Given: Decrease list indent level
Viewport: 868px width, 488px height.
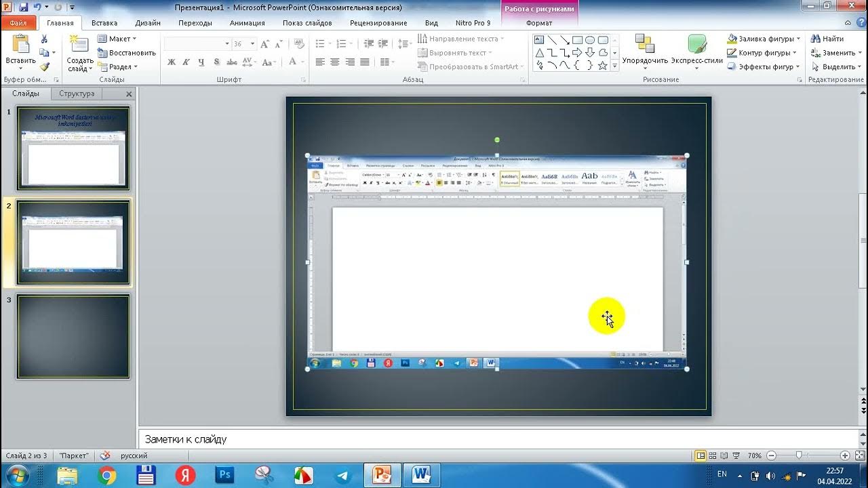Looking at the screenshot, I should [x=369, y=44].
